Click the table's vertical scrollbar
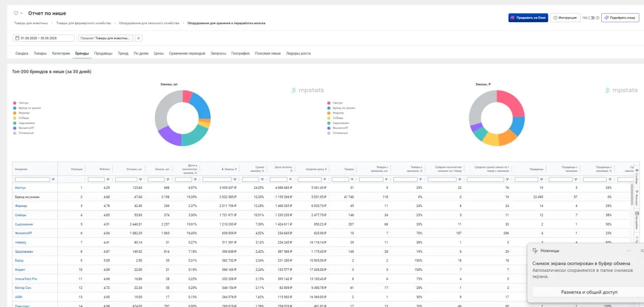 coord(632,193)
